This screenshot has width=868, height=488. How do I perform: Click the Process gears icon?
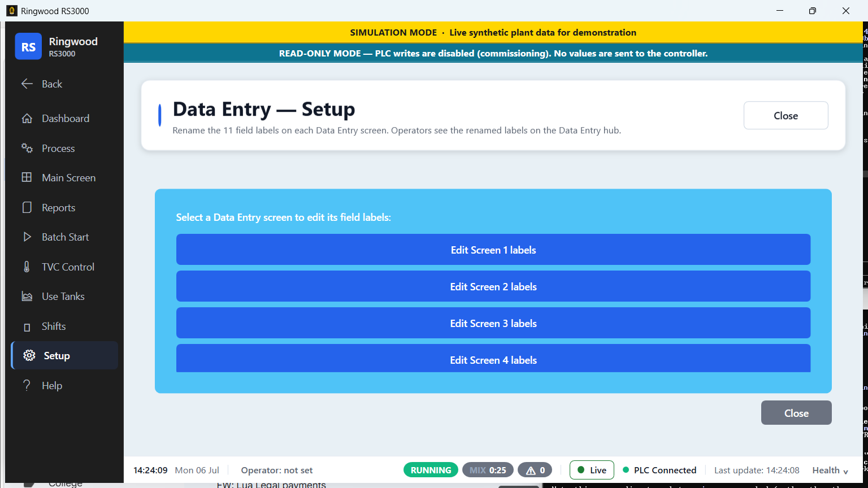[27, 148]
